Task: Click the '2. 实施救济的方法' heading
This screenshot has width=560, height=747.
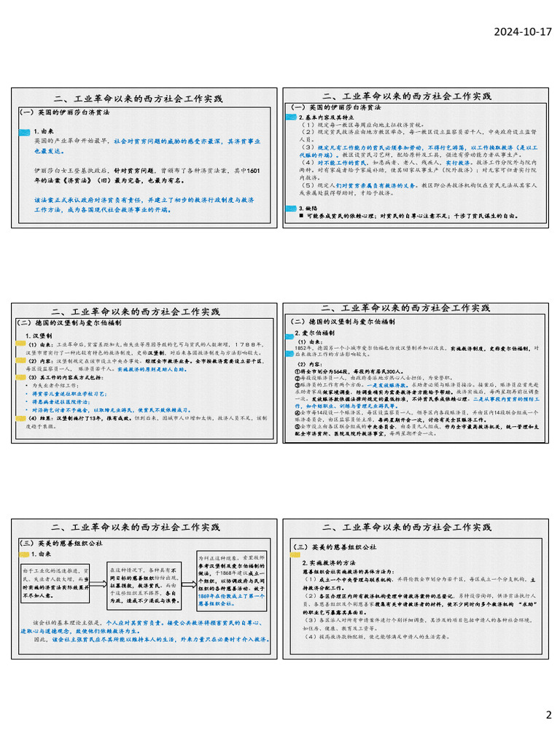Action: point(329,562)
